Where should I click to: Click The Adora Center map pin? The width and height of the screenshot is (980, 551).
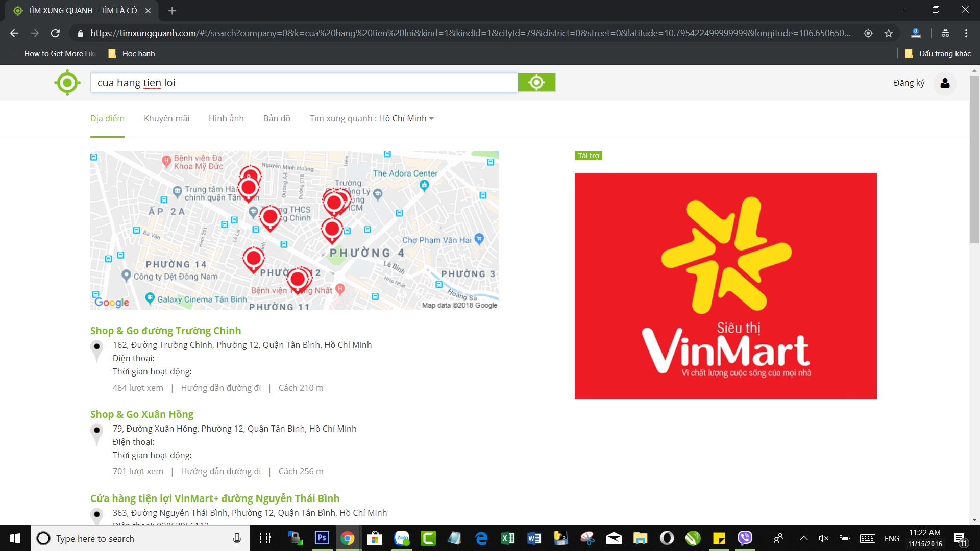point(424,186)
